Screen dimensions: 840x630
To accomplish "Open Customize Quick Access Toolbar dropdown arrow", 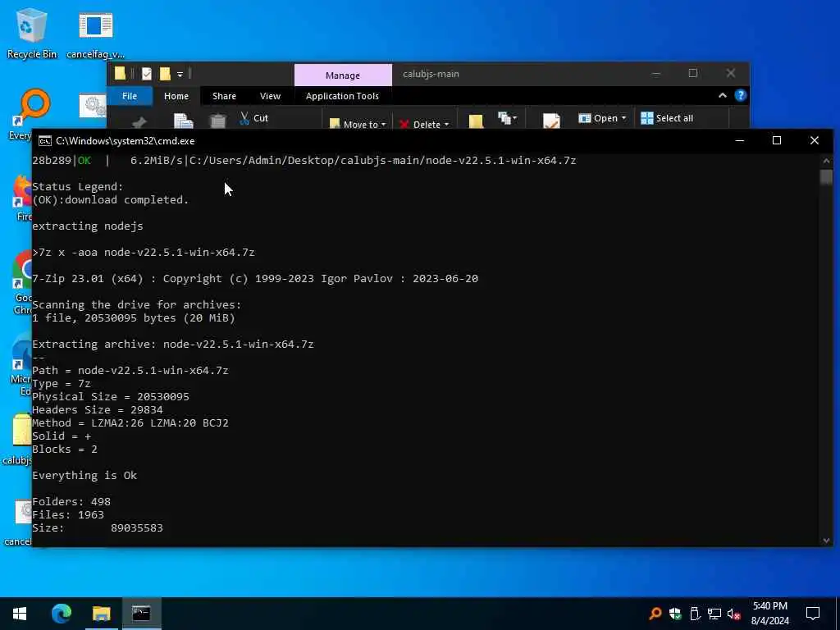I will point(180,75).
